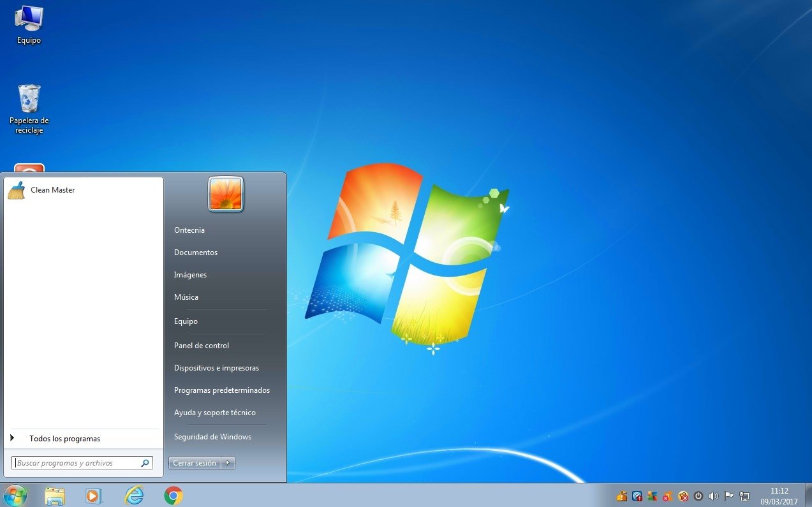Open Internet Explorer from the taskbar

click(134, 496)
